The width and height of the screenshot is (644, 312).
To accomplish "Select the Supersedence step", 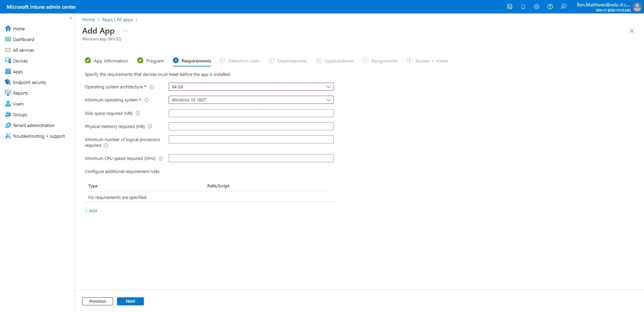I will [x=334, y=61].
